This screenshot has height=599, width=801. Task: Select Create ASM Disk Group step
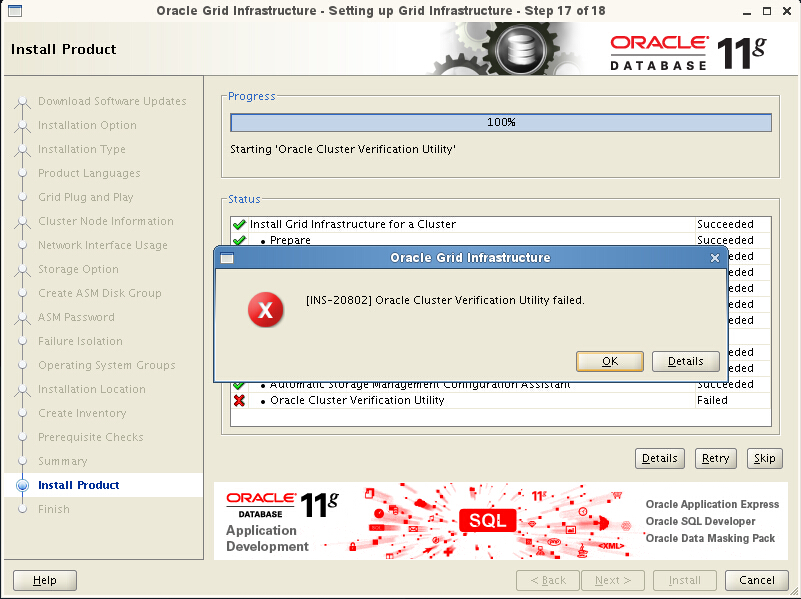pyautogui.click(x=100, y=293)
